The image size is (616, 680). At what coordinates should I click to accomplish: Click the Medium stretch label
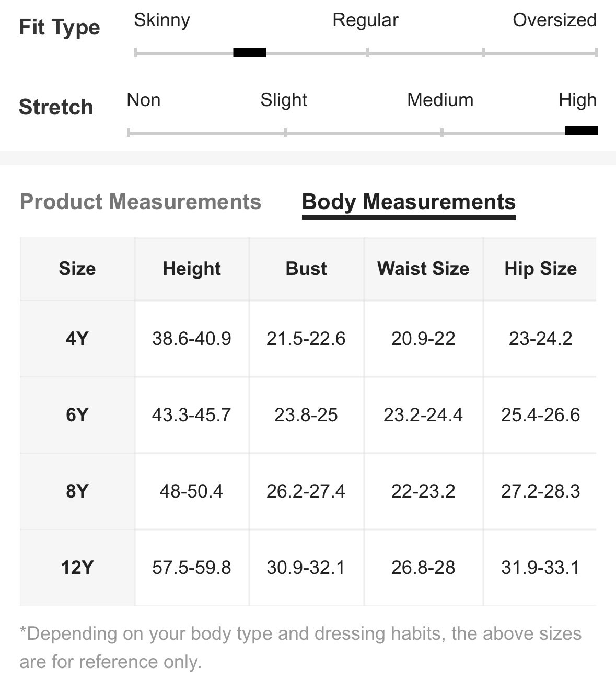pyautogui.click(x=440, y=100)
